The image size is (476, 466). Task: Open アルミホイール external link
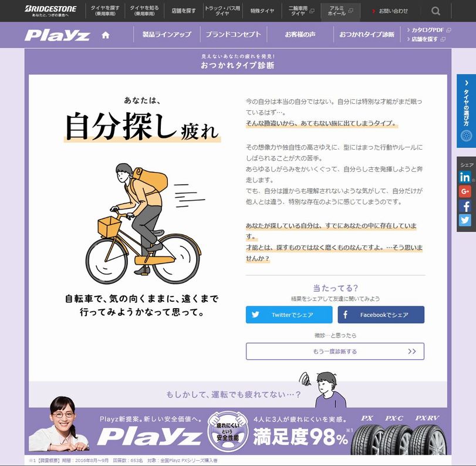click(x=340, y=11)
